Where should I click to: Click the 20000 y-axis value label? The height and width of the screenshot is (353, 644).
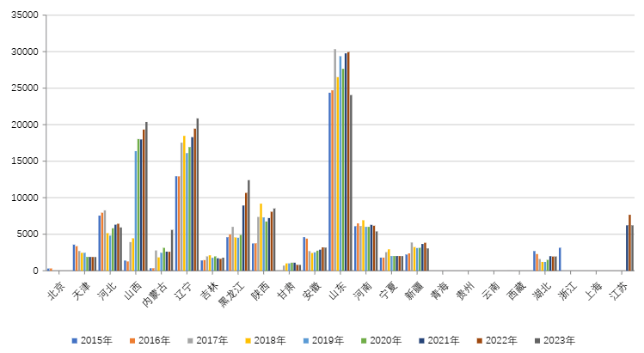pyautogui.click(x=25, y=125)
